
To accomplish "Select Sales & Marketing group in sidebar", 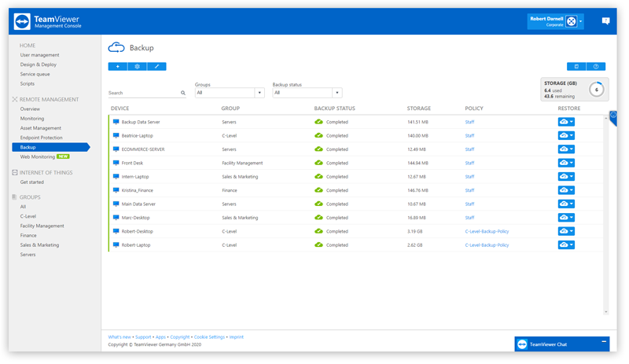I will [40, 245].
